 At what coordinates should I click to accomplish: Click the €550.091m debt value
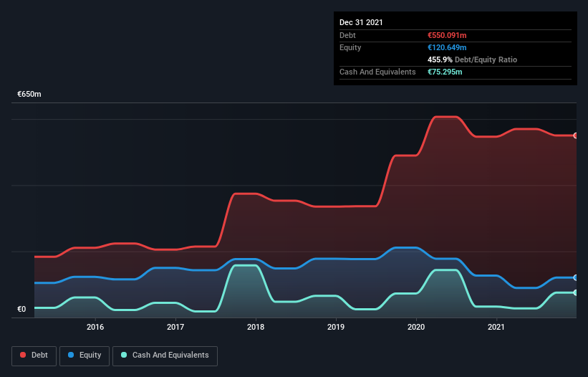coord(447,35)
